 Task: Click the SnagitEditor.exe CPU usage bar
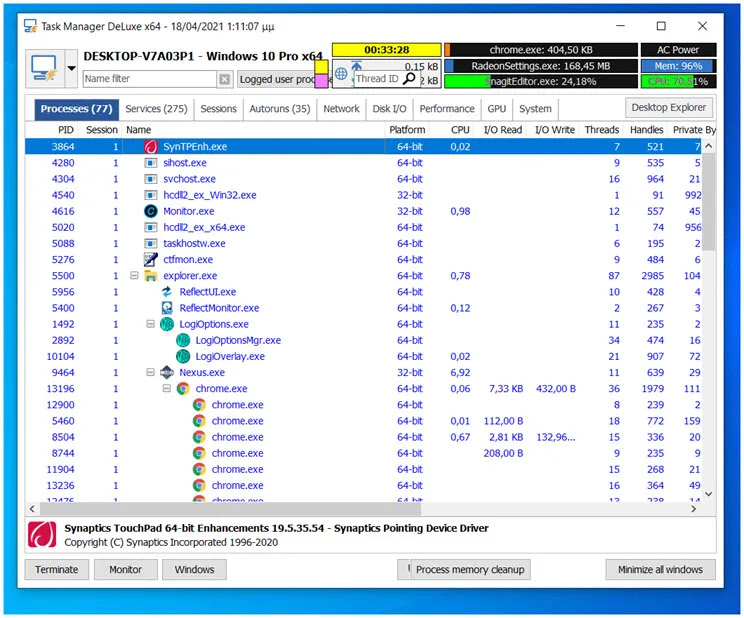(x=541, y=81)
